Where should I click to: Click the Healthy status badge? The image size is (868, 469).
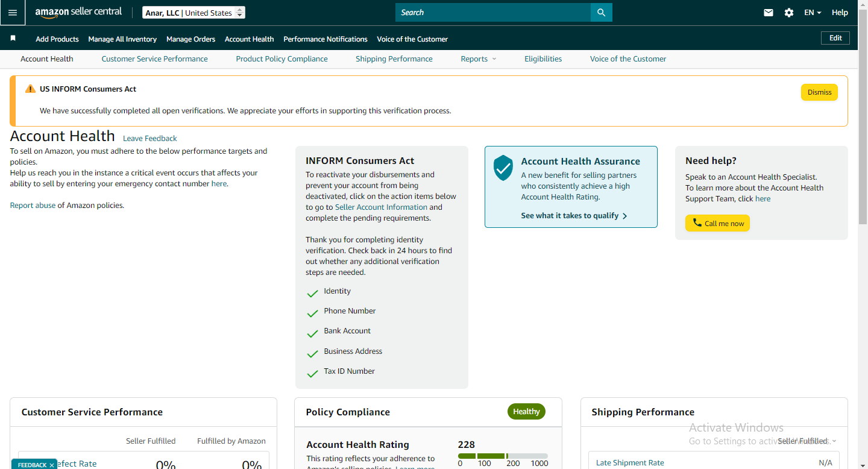(526, 412)
